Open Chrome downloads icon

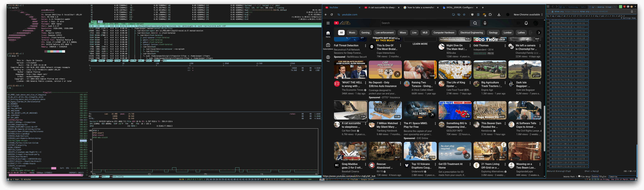499,14
